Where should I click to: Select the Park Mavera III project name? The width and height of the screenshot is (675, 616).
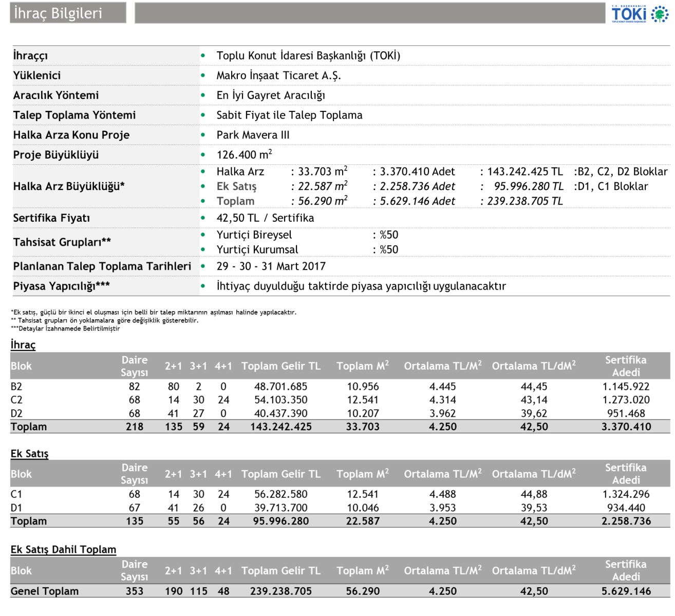(x=253, y=135)
